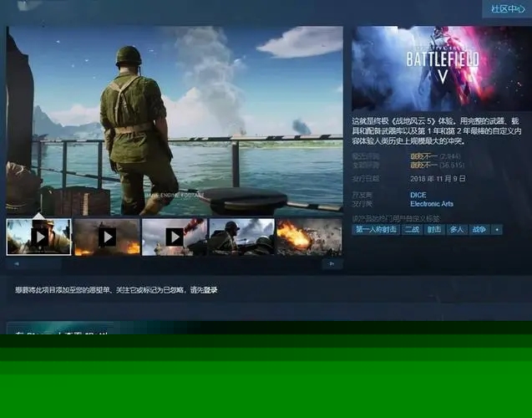Viewport: 532px width, 418px height.
Task: Open the DICE developer link
Action: (418, 195)
